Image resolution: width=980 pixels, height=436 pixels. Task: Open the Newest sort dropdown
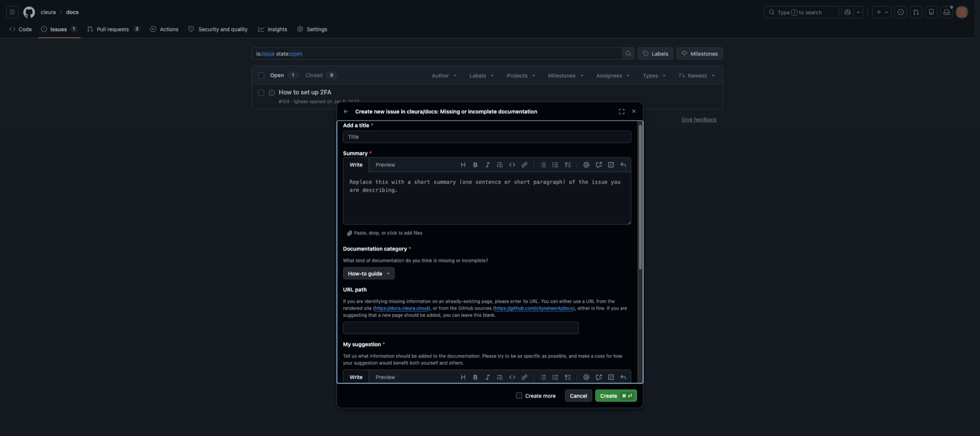tap(697, 75)
